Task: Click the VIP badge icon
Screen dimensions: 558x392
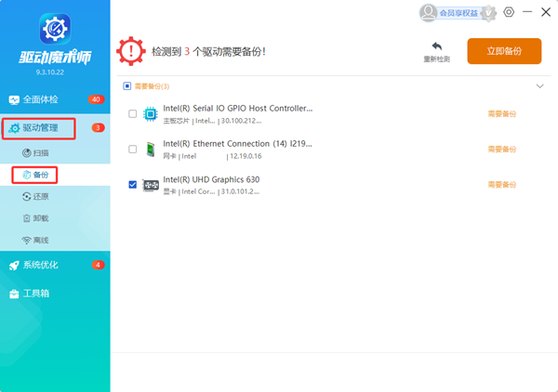Action: [488, 14]
